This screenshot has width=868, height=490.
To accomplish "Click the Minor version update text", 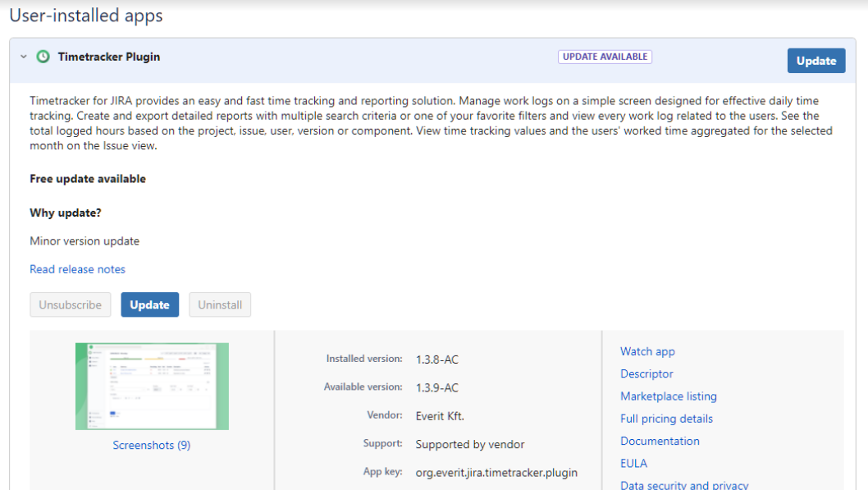I will click(x=85, y=240).
